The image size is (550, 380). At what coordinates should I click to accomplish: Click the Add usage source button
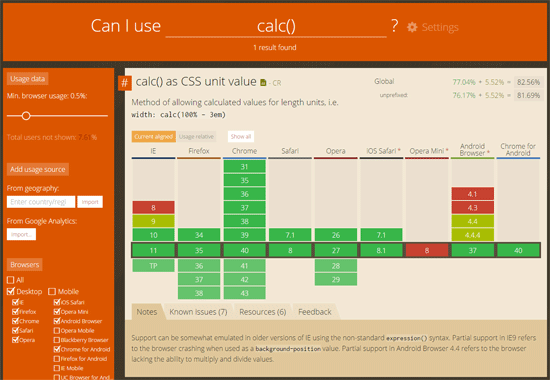coord(38,169)
